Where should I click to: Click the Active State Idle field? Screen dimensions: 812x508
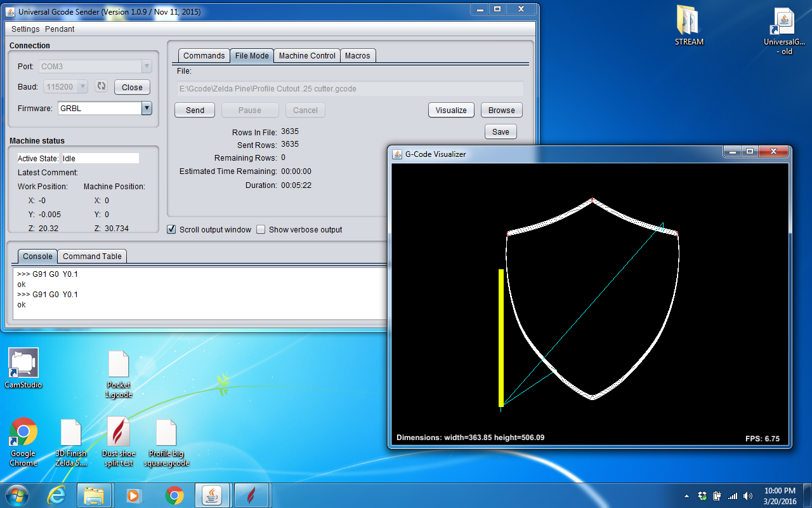[99, 158]
